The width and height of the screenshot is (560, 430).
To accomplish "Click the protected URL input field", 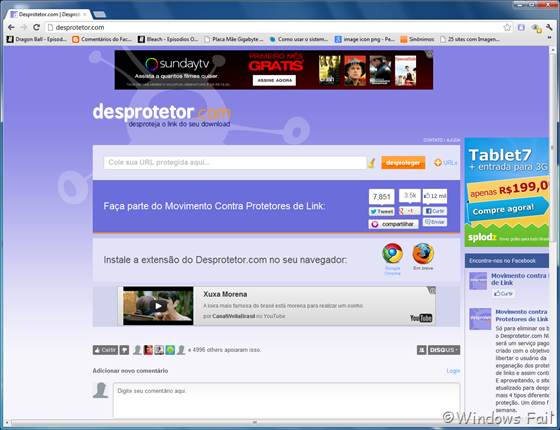I will (x=235, y=162).
